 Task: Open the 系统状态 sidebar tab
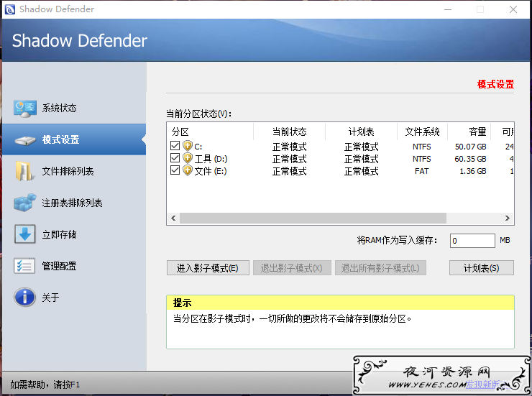point(74,108)
